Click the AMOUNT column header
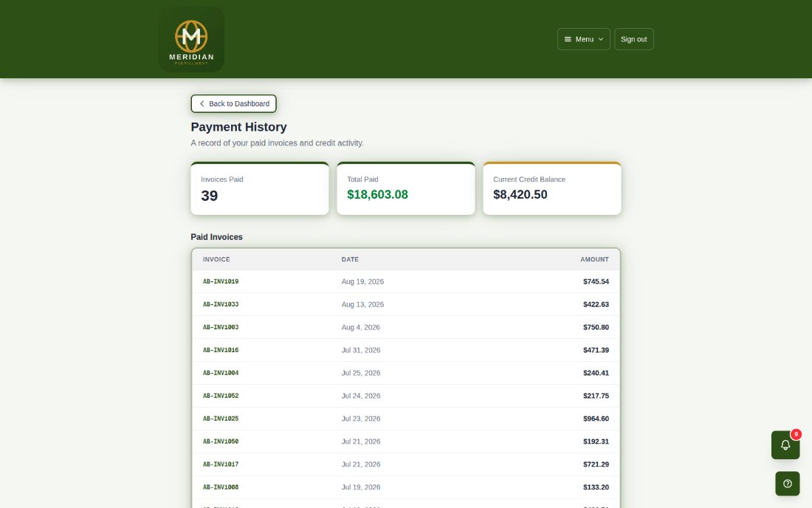The image size is (812, 508). tap(594, 259)
